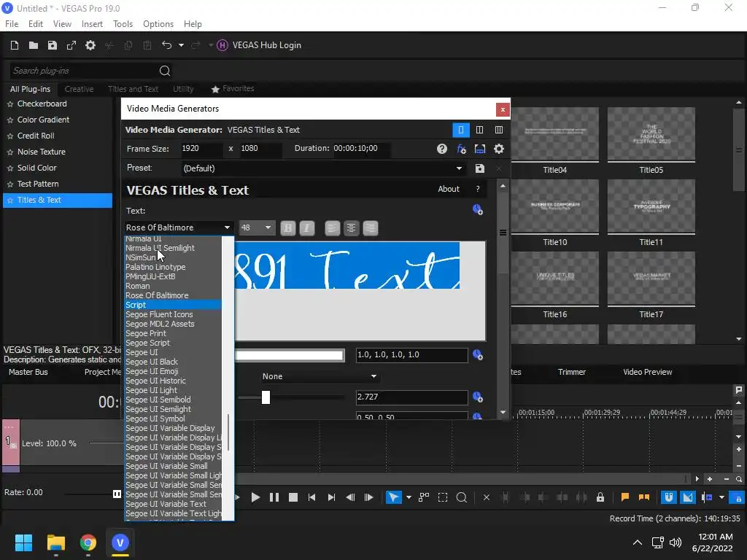The image size is (747, 560).
Task: Click the scale slider handle
Action: pyautogui.click(x=266, y=397)
